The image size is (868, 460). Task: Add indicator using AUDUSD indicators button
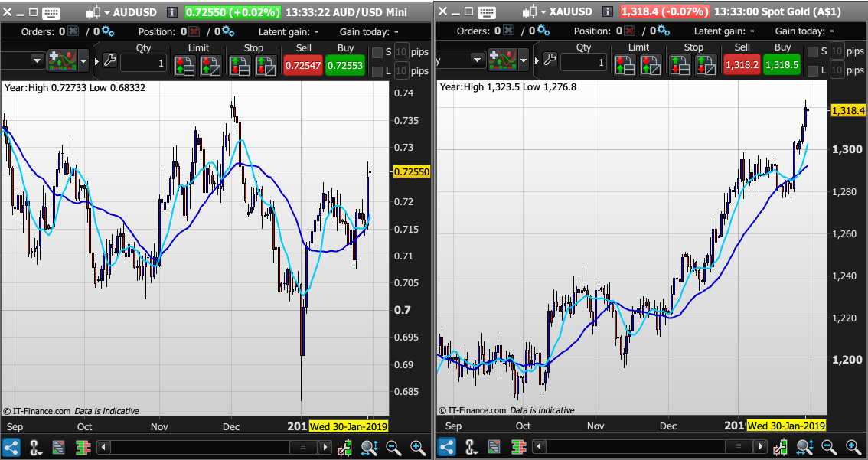pos(63,60)
